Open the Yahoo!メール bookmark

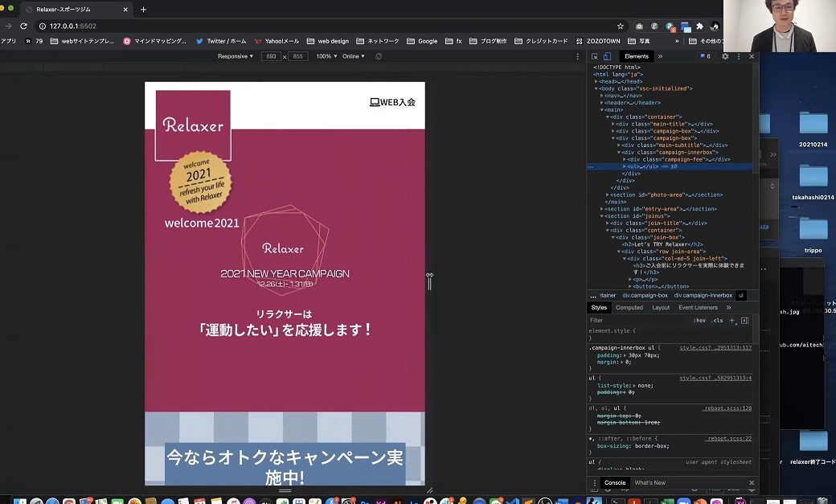pyautogui.click(x=277, y=41)
